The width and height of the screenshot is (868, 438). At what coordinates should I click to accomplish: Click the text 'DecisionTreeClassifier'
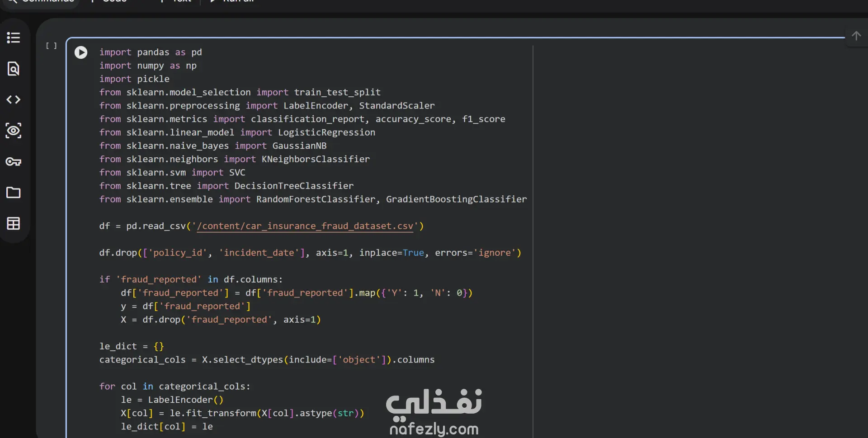[294, 186]
